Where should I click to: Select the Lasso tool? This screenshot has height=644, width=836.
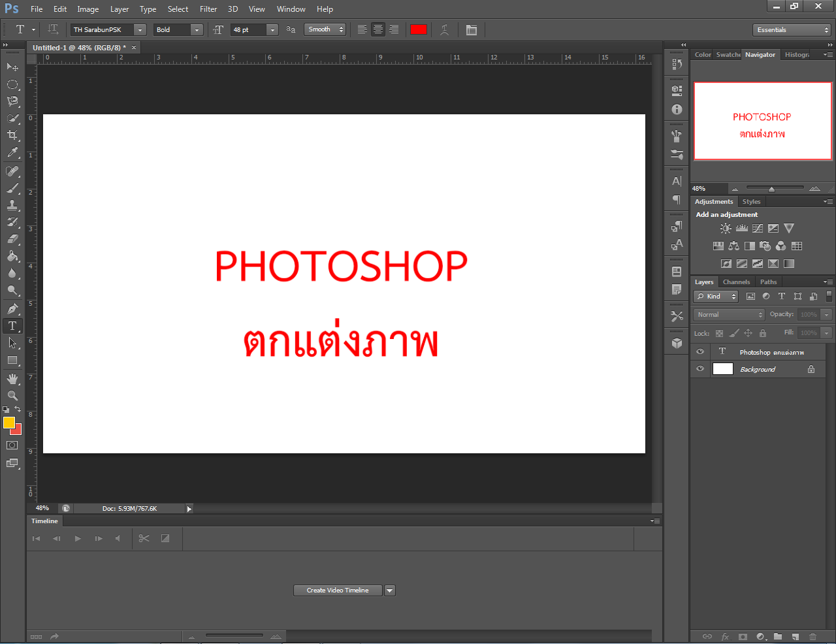[x=12, y=101]
